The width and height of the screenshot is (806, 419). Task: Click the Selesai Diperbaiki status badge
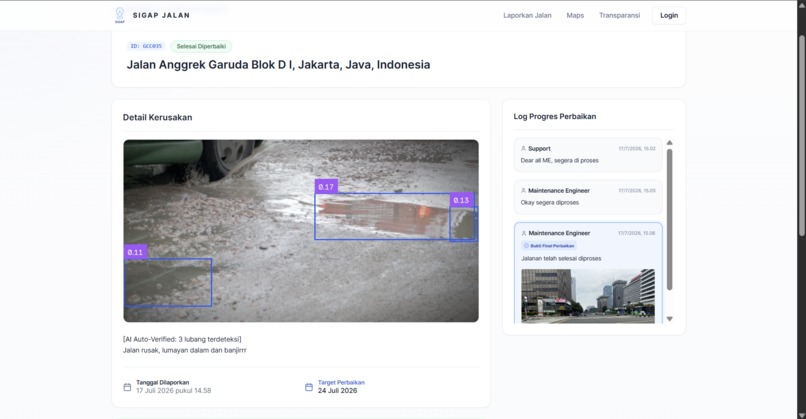(201, 46)
